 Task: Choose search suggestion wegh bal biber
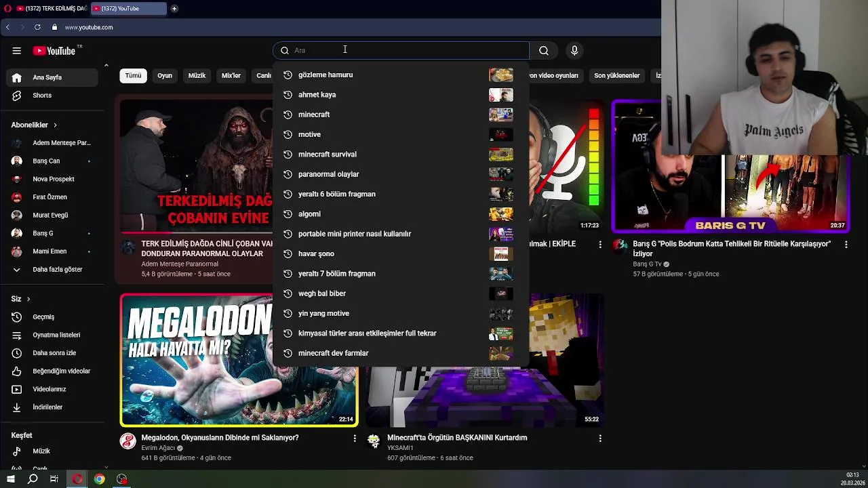coord(401,293)
